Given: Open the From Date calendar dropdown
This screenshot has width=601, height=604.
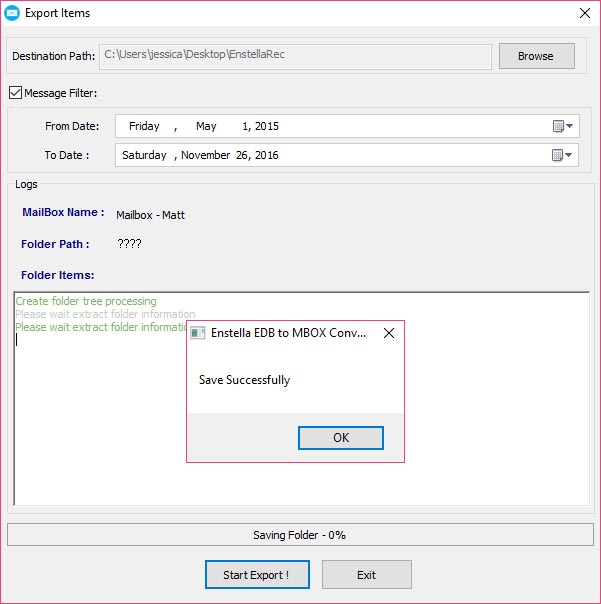Looking at the screenshot, I should point(564,126).
